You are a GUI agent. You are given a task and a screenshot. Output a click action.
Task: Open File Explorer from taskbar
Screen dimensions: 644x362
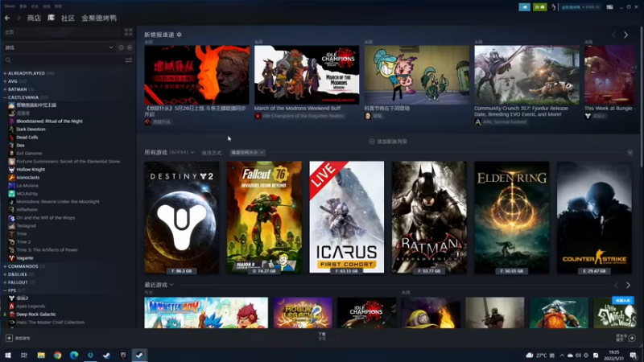click(41, 355)
